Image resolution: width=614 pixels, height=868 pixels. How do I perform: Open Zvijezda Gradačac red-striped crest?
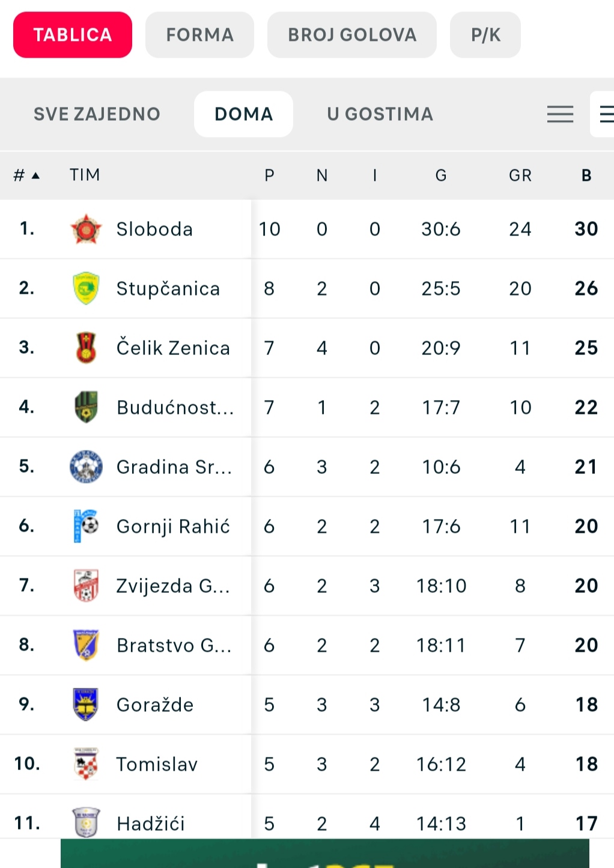86,586
